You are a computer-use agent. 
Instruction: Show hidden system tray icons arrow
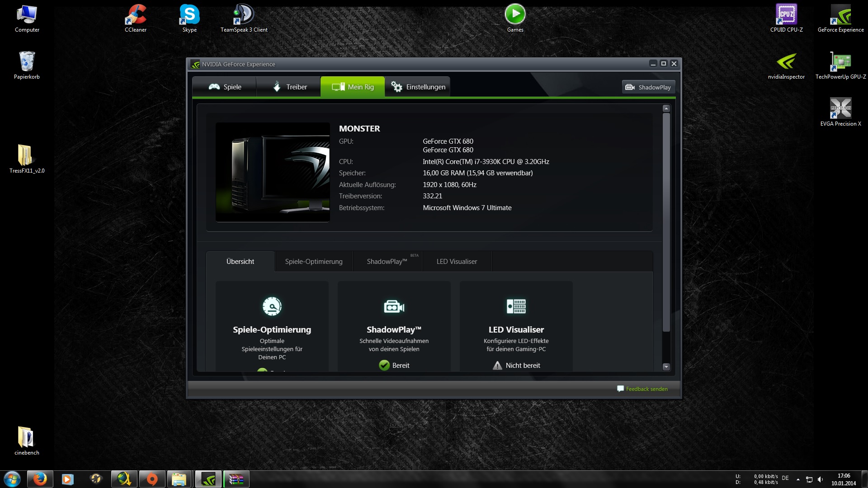(798, 479)
